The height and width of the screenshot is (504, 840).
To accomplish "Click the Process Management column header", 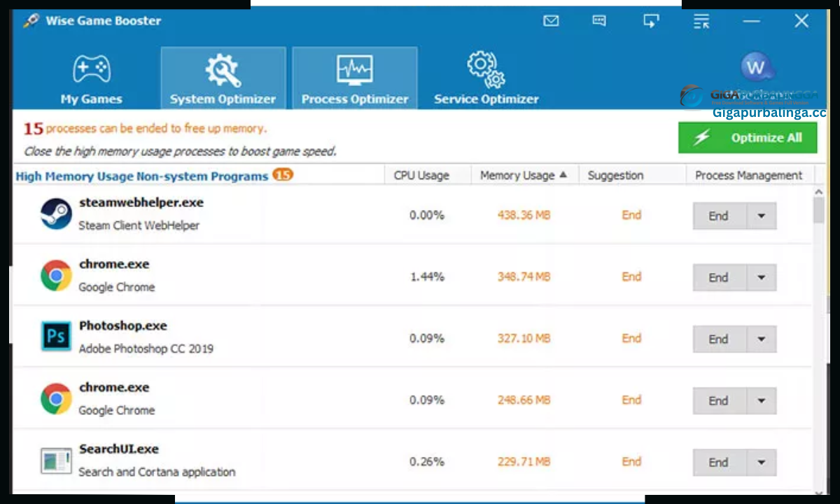I will [749, 176].
